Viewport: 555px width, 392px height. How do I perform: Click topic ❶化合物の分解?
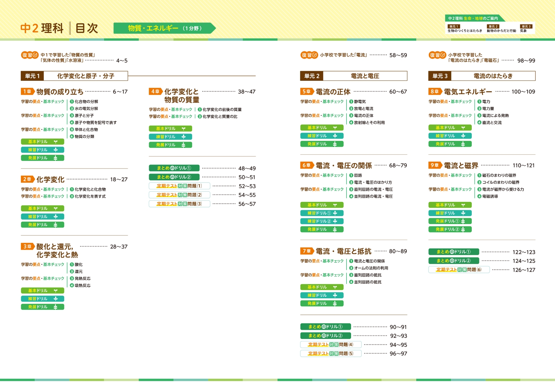click(84, 102)
